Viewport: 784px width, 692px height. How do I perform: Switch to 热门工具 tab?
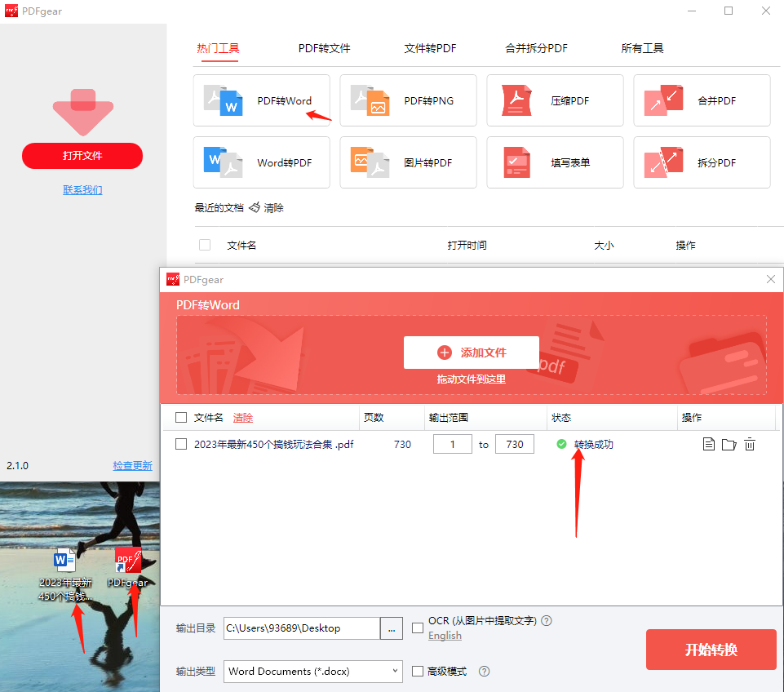(x=218, y=48)
